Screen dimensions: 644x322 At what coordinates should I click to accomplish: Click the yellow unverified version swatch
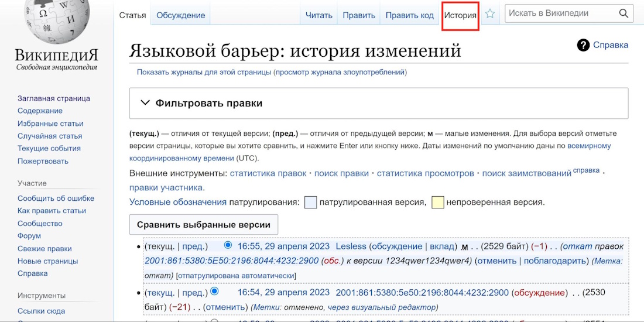click(437, 203)
